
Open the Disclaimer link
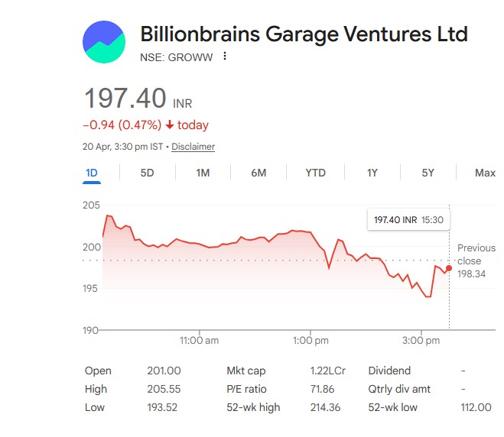[x=193, y=147]
